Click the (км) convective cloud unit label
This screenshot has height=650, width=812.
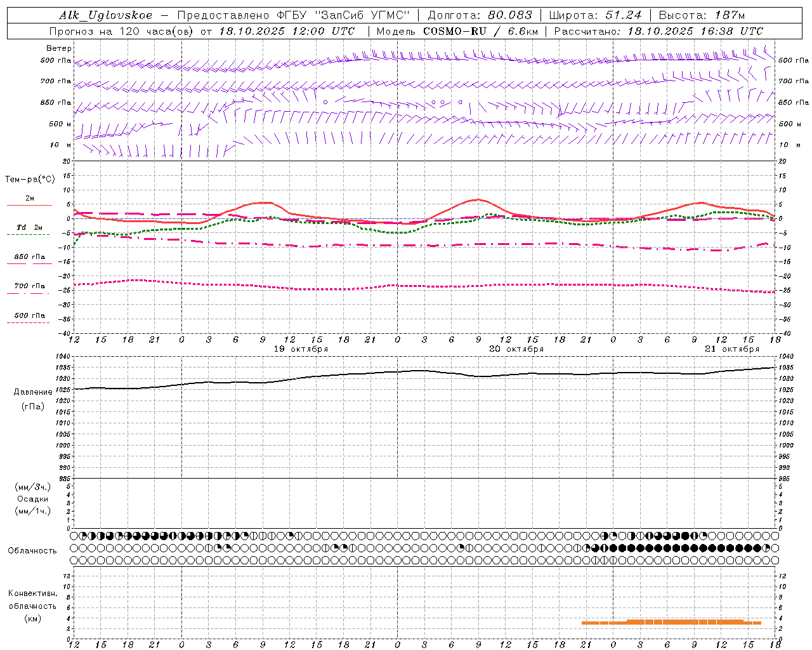(x=33, y=618)
